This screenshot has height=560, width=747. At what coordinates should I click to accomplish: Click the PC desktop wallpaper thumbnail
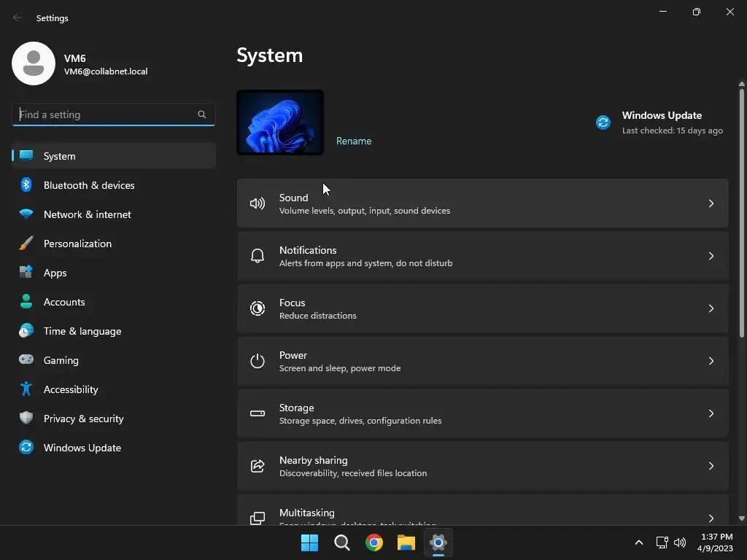(x=280, y=122)
